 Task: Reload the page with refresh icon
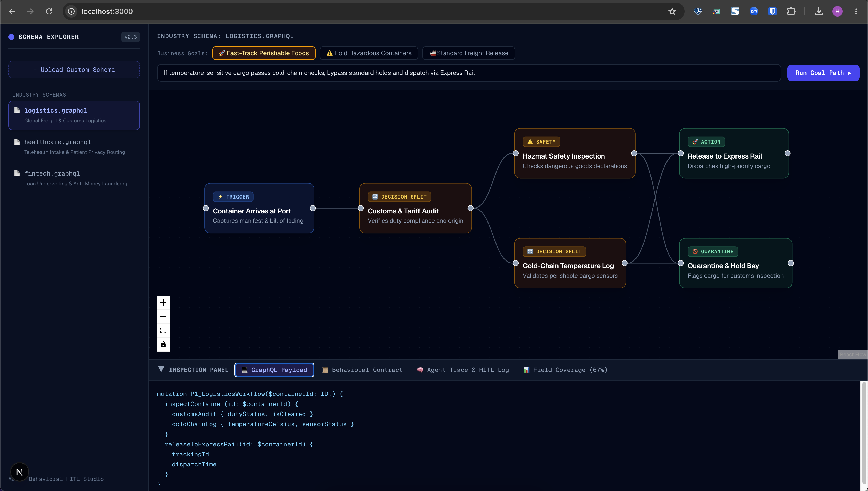(49, 11)
